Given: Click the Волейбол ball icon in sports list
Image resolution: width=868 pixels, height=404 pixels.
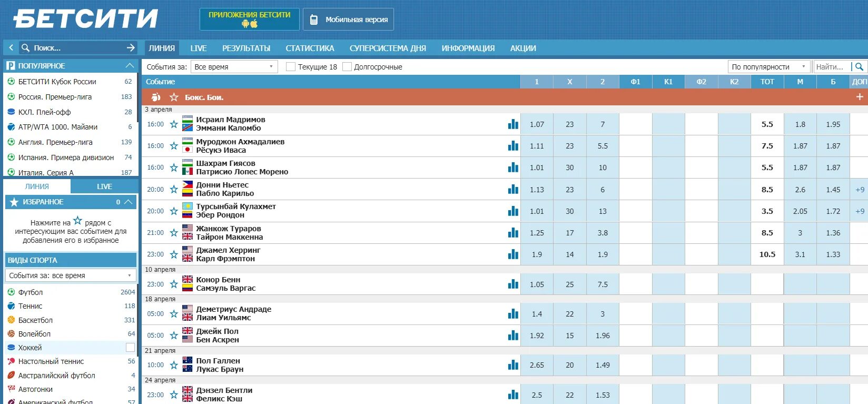Looking at the screenshot, I should [x=11, y=333].
